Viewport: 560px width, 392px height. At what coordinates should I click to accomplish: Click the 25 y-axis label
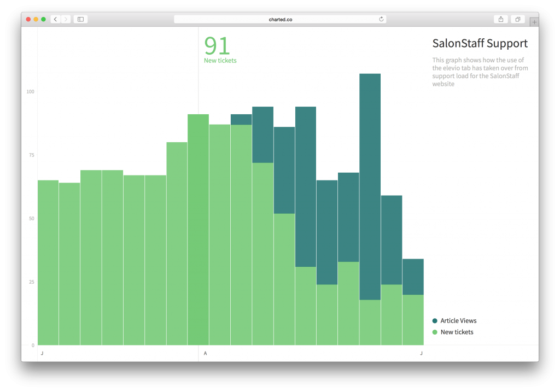click(x=32, y=282)
